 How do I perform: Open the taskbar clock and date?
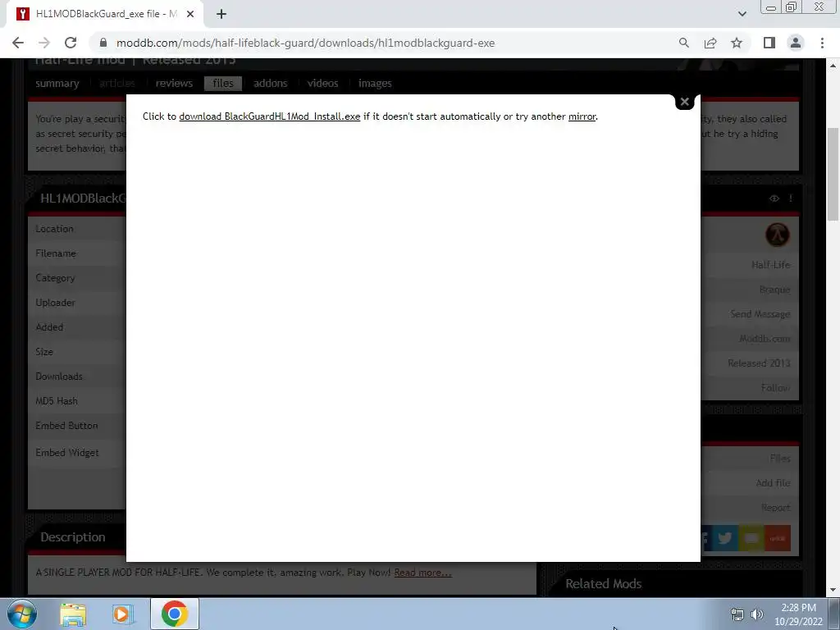[x=798, y=614]
